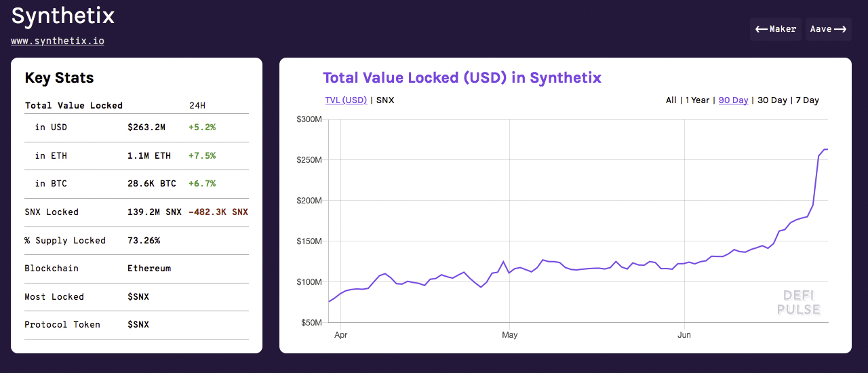Click the 73.26% supply locked value
Image resolution: width=868 pixels, height=373 pixels.
click(144, 241)
